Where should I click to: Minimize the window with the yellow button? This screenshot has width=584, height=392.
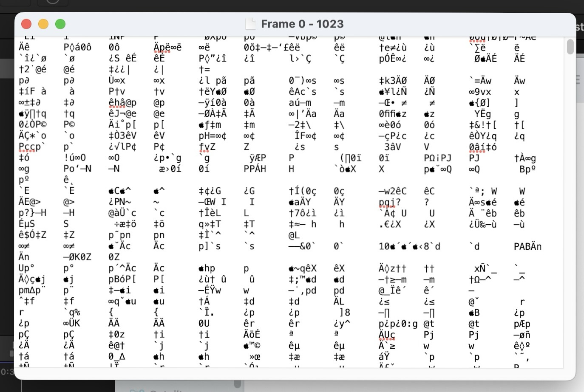coord(43,24)
